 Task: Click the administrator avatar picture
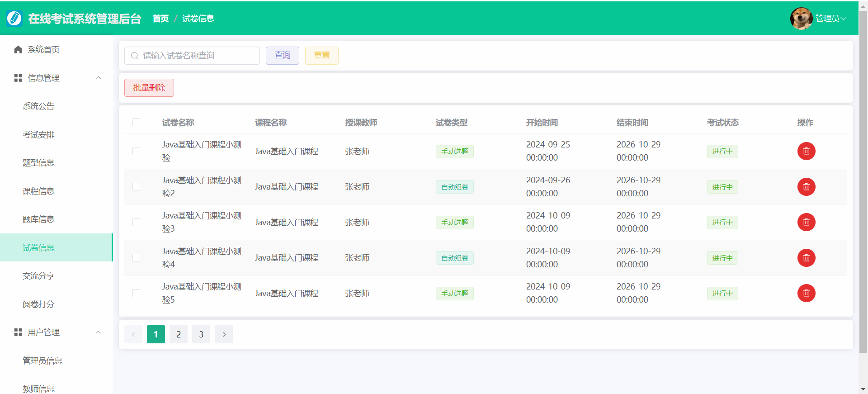click(801, 18)
